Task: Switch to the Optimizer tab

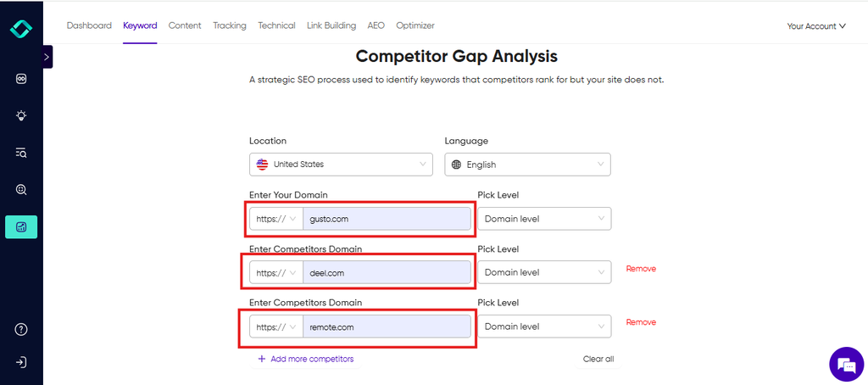Action: (x=415, y=25)
